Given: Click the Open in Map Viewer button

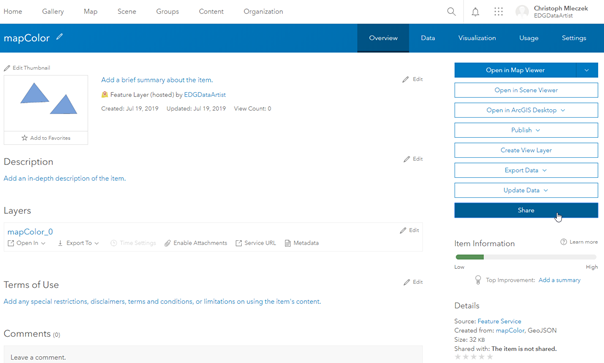Looking at the screenshot, I should pos(515,70).
